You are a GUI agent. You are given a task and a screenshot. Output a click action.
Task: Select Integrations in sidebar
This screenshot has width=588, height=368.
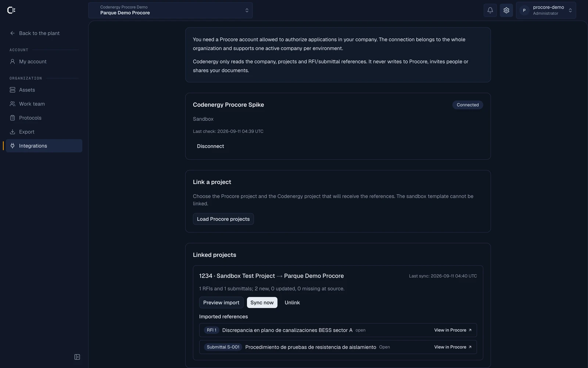[x=44, y=146]
